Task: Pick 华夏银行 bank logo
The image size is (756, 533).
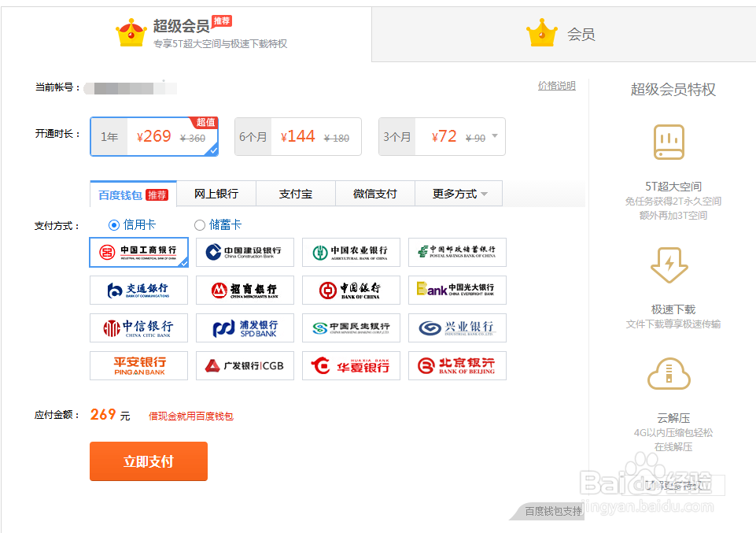Action: click(x=351, y=365)
